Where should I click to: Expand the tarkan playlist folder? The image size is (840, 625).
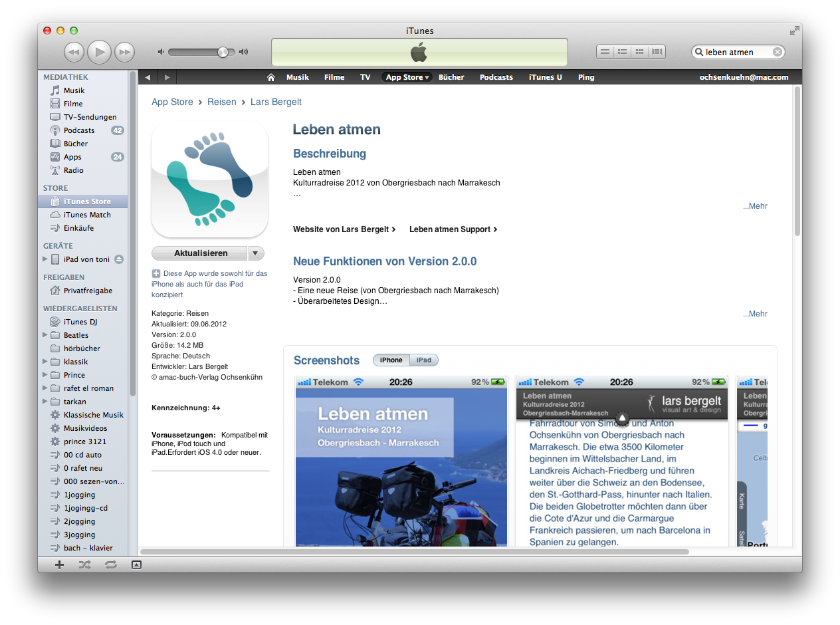click(x=45, y=402)
